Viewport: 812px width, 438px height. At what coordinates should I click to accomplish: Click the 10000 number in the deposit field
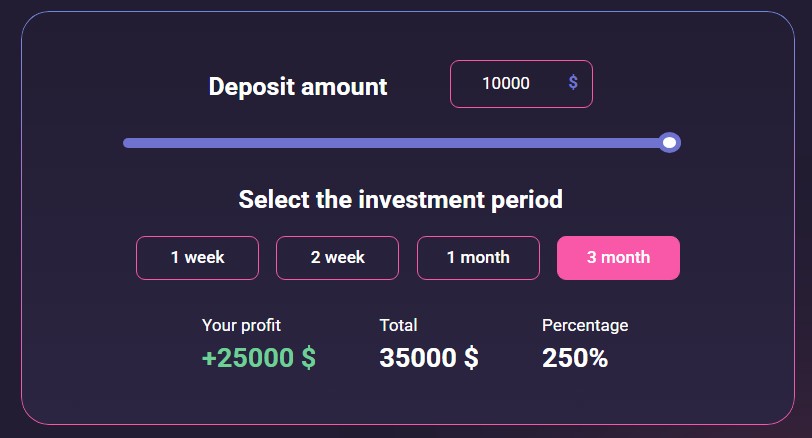[506, 84]
